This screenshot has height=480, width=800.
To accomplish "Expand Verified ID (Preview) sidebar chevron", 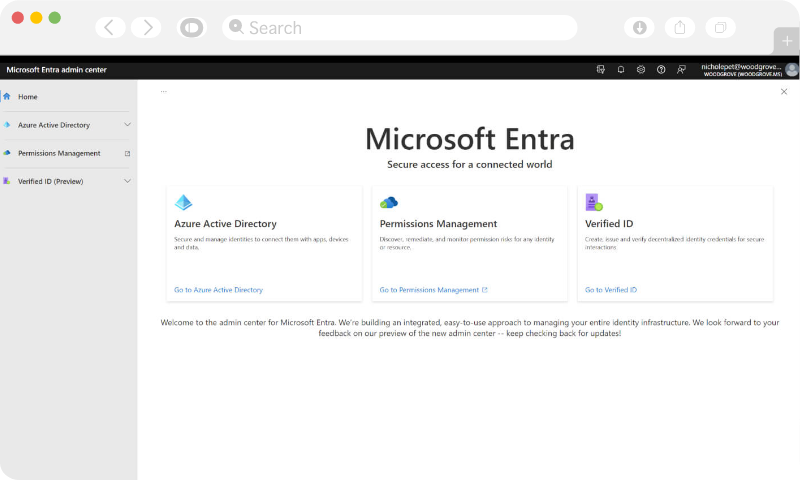I will click(128, 181).
